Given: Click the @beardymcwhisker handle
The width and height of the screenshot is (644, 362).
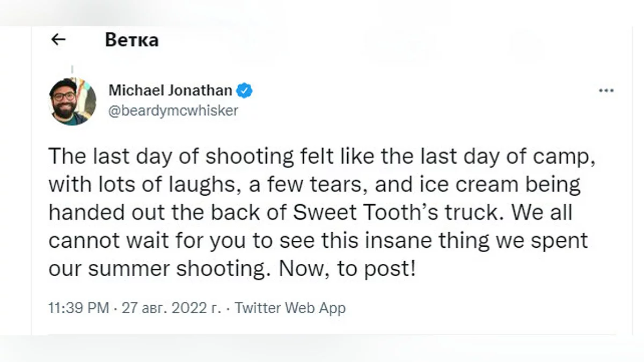Looking at the screenshot, I should click(173, 110).
